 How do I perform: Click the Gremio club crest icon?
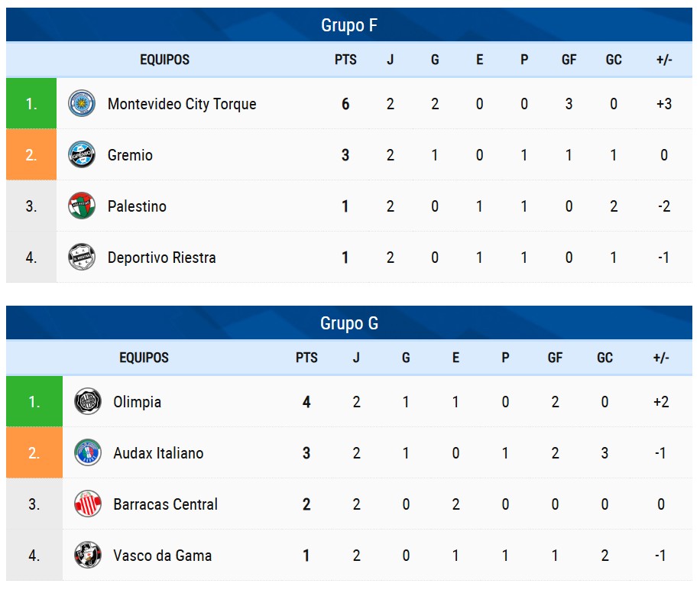click(82, 155)
